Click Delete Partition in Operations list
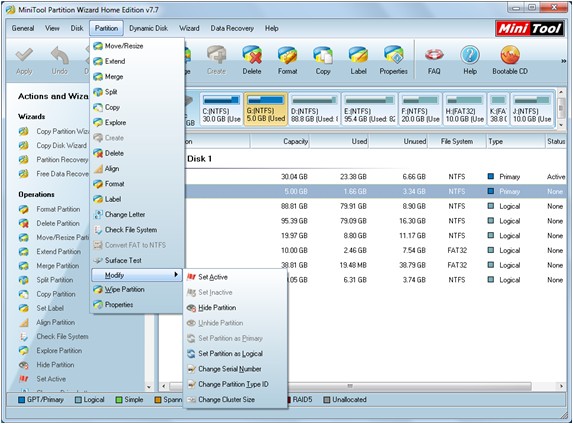 point(58,223)
